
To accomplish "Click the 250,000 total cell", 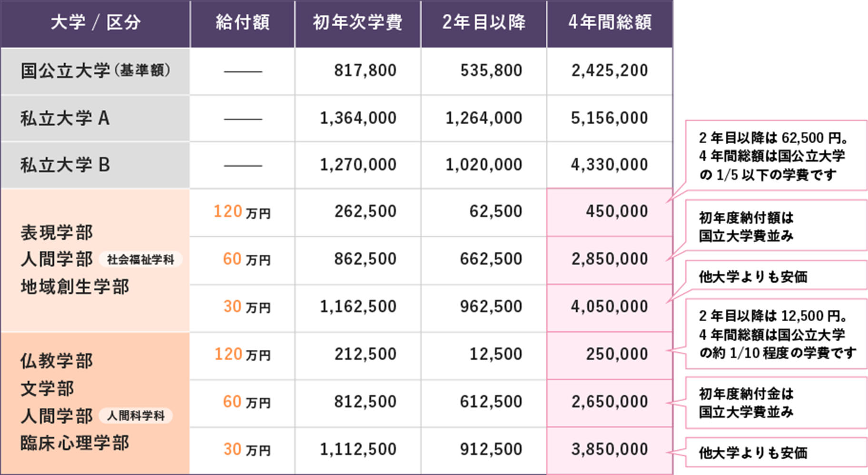I will coord(610,355).
